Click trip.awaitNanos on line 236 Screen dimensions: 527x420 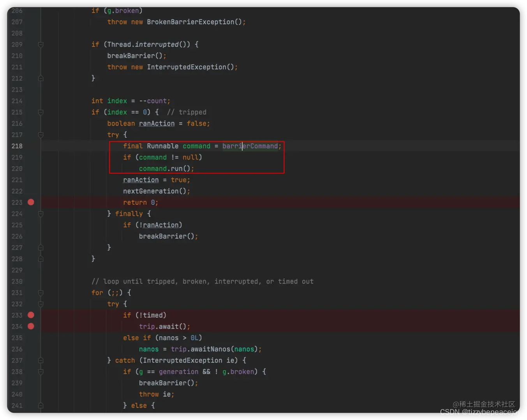pyautogui.click(x=201, y=349)
